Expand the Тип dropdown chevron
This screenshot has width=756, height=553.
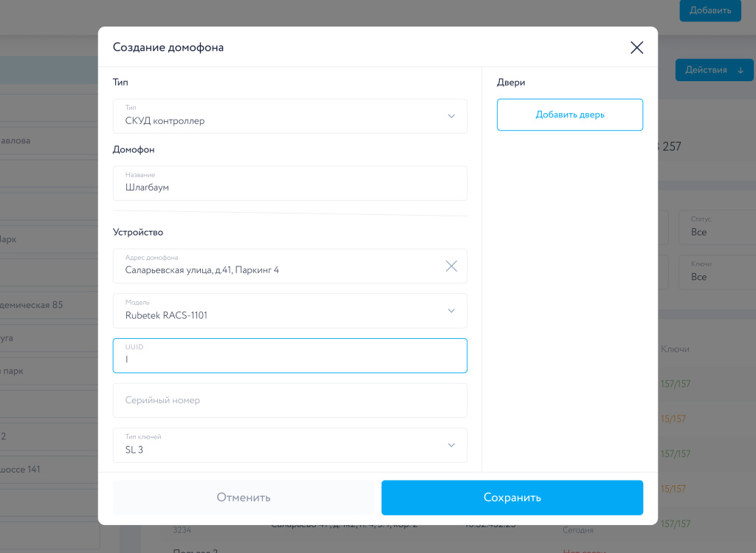click(451, 117)
